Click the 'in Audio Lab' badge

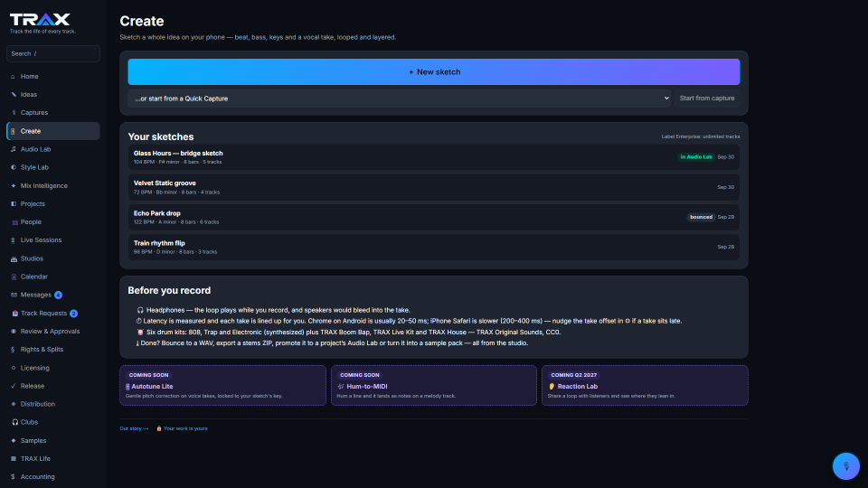[696, 157]
